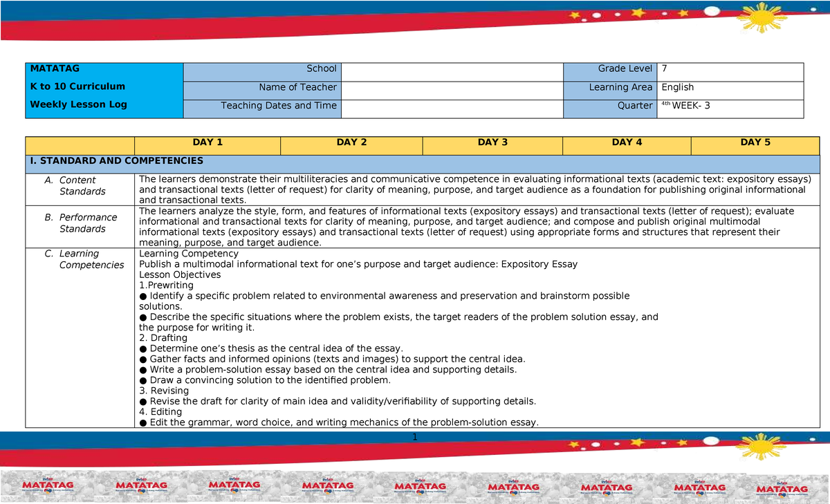The height and width of the screenshot is (504, 830).
Task: Click the MATATAG header title text
Action: (x=55, y=68)
